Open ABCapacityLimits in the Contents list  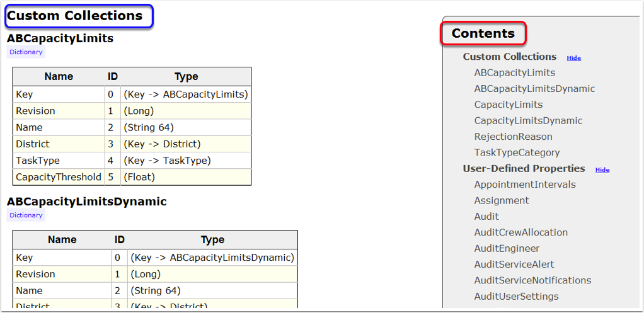514,73
